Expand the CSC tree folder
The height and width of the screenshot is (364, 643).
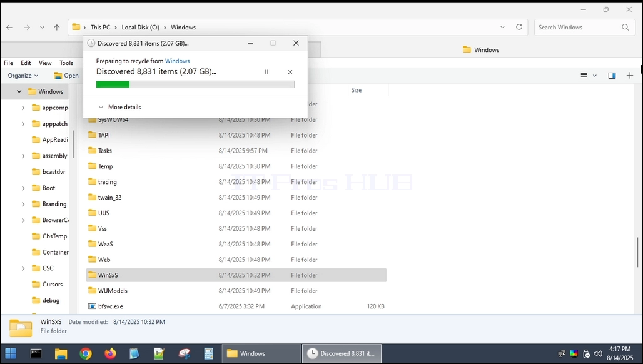(23, 268)
